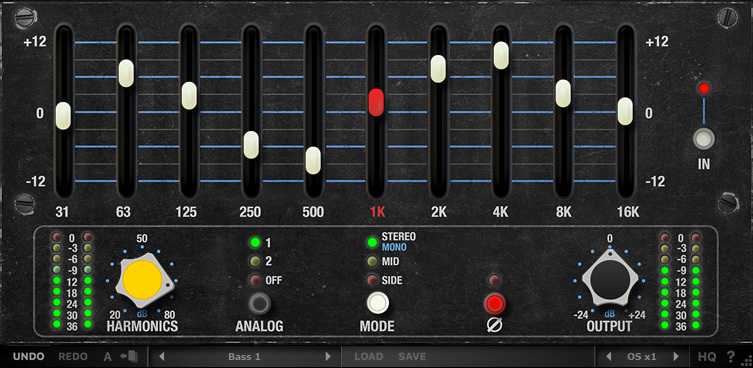The height and width of the screenshot is (368, 753).
Task: Click the black Output gain knob
Action: click(x=610, y=278)
